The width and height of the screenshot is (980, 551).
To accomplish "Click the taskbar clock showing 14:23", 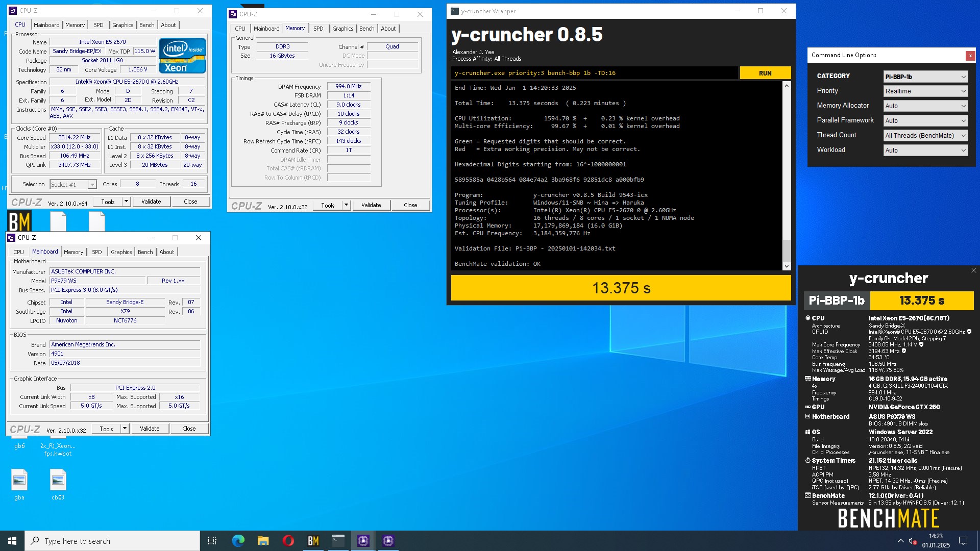I will click(936, 541).
